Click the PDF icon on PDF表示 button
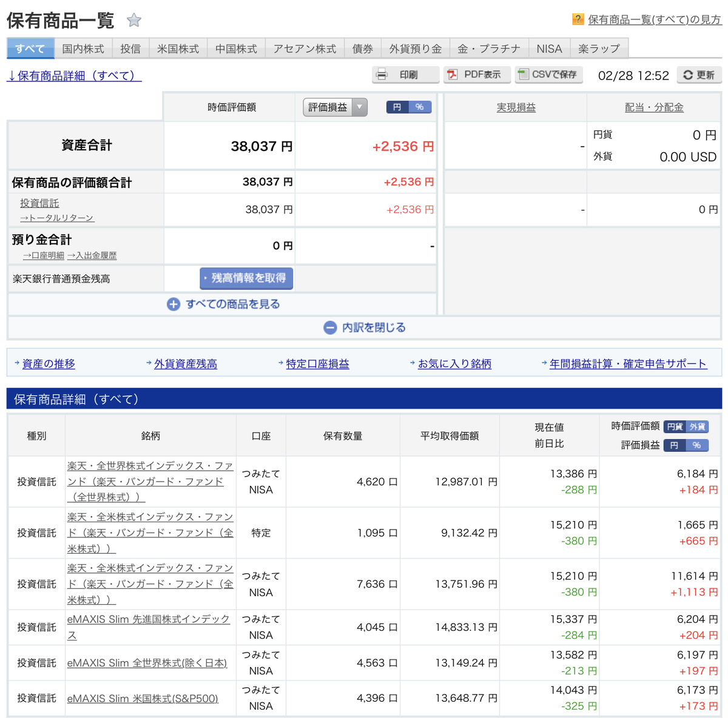Image resolution: width=728 pixels, height=723 pixels. [x=453, y=75]
